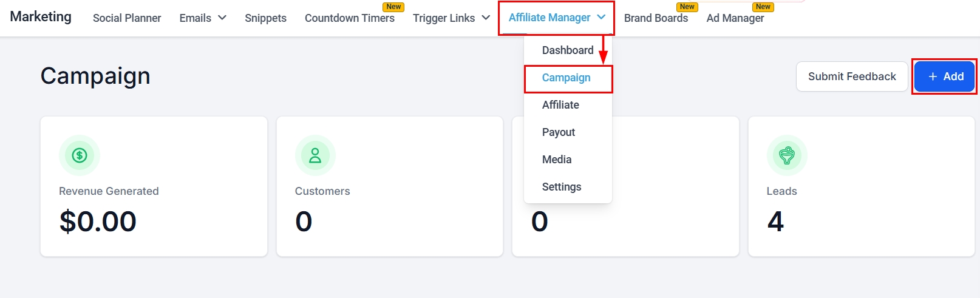980x298 pixels.
Task: Select Media from the dropdown menu
Action: [557, 160]
